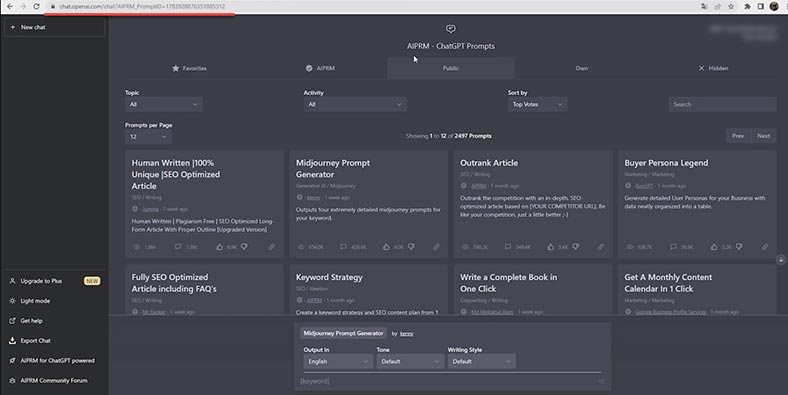The image size is (788, 395).
Task: Open the Sort by Top Votes dropdown
Action: click(537, 105)
